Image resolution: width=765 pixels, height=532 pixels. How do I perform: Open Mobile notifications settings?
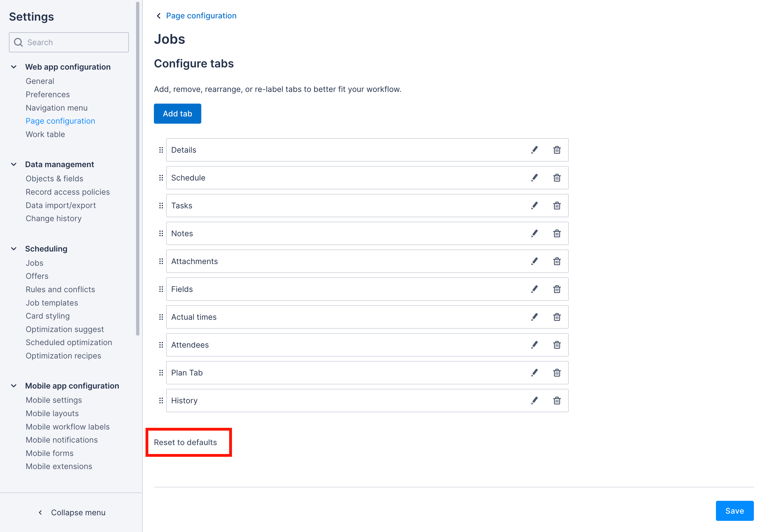pyautogui.click(x=62, y=440)
